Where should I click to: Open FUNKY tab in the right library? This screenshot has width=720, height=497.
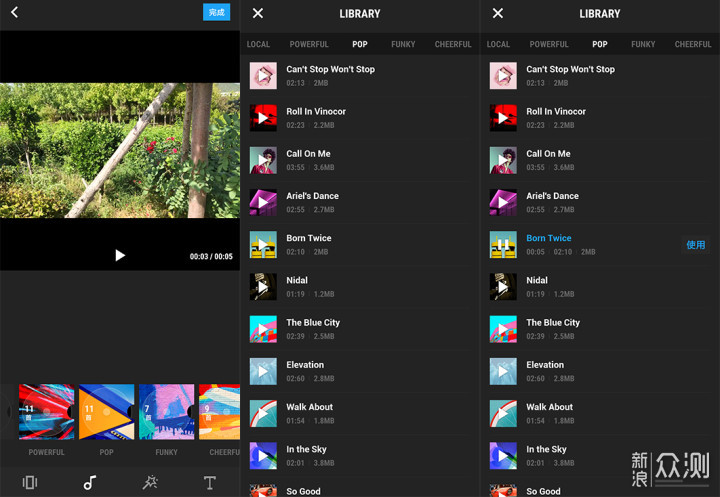(x=643, y=44)
